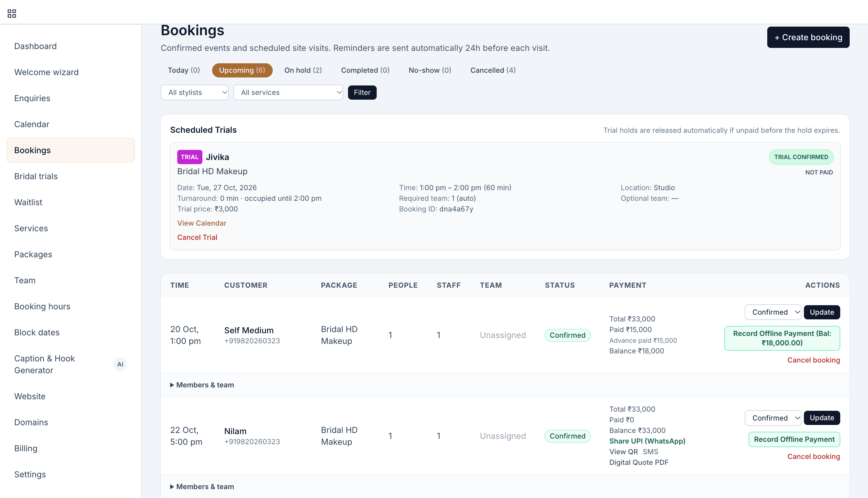Open the Completed (0) tab
Image resolution: width=868 pixels, height=498 pixels.
pos(365,70)
